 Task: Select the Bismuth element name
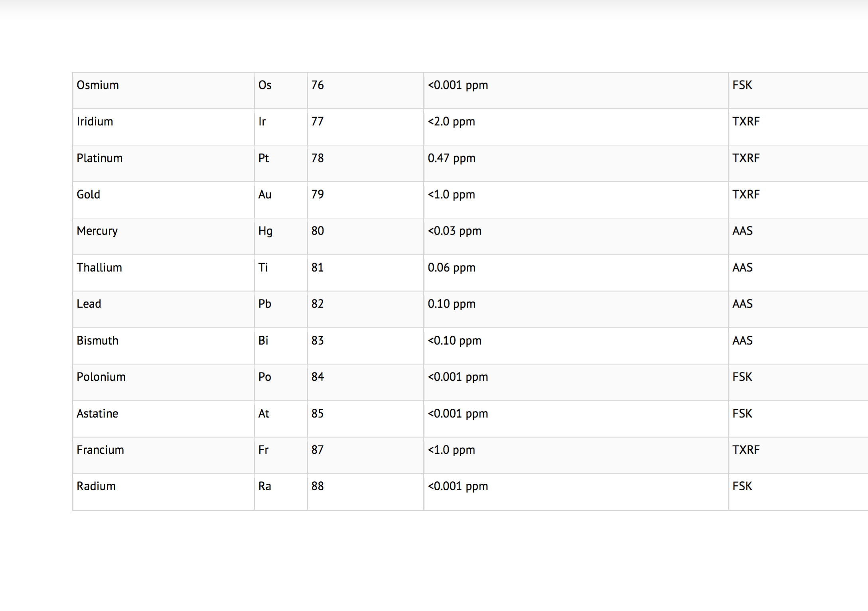[98, 341]
